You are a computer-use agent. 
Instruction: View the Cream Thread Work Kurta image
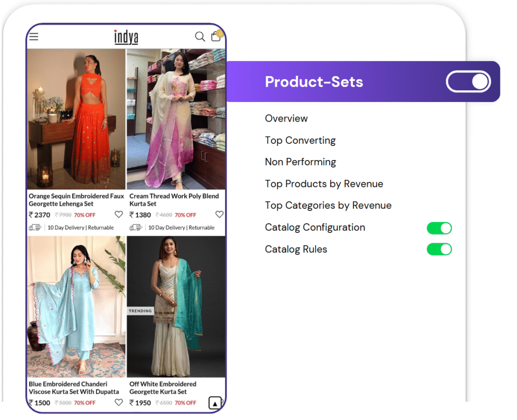176,119
